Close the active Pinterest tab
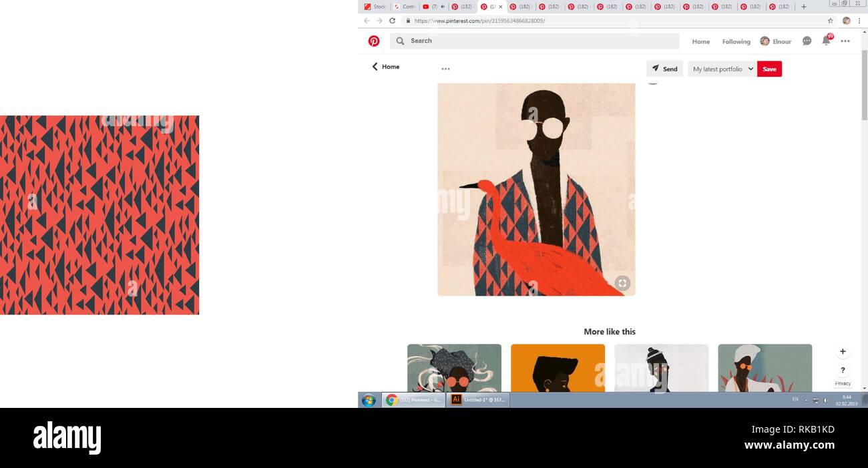 501,7
